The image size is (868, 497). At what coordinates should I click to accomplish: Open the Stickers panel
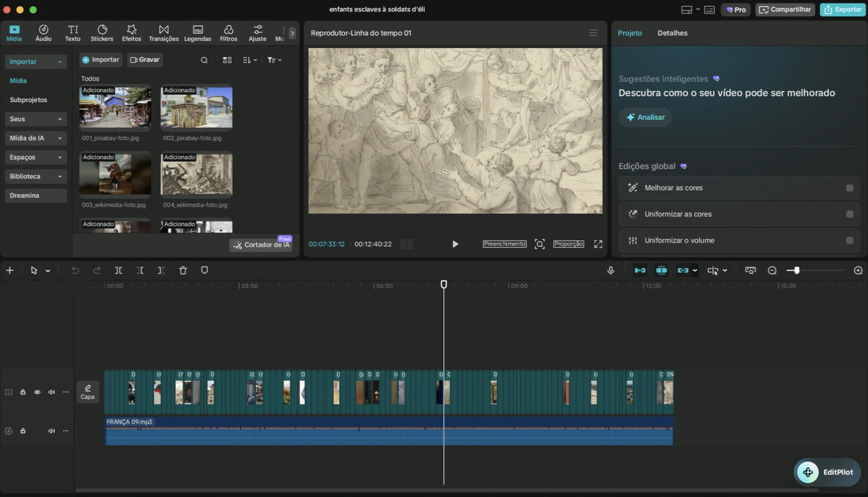(102, 33)
